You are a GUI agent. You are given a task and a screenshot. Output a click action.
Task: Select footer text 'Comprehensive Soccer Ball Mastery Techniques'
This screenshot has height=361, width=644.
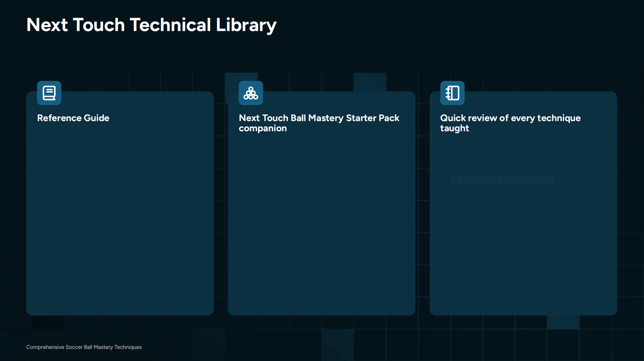coord(84,347)
